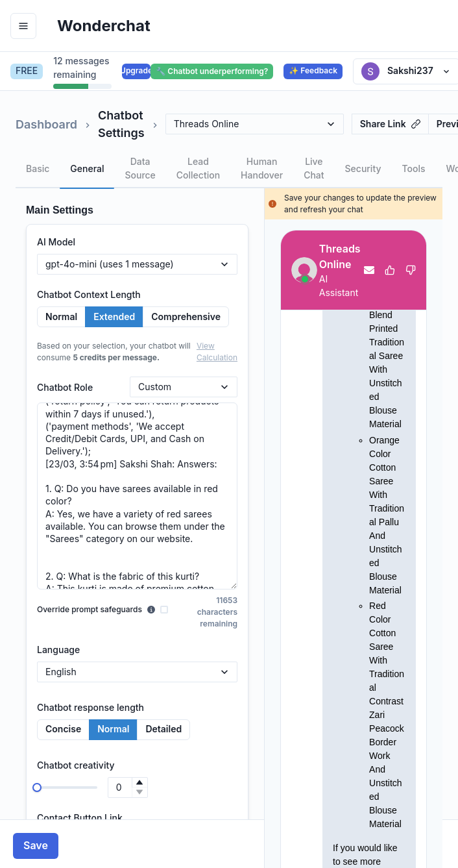Click the Save button
Viewport: 458px width, 868px height.
pyautogui.click(x=36, y=845)
